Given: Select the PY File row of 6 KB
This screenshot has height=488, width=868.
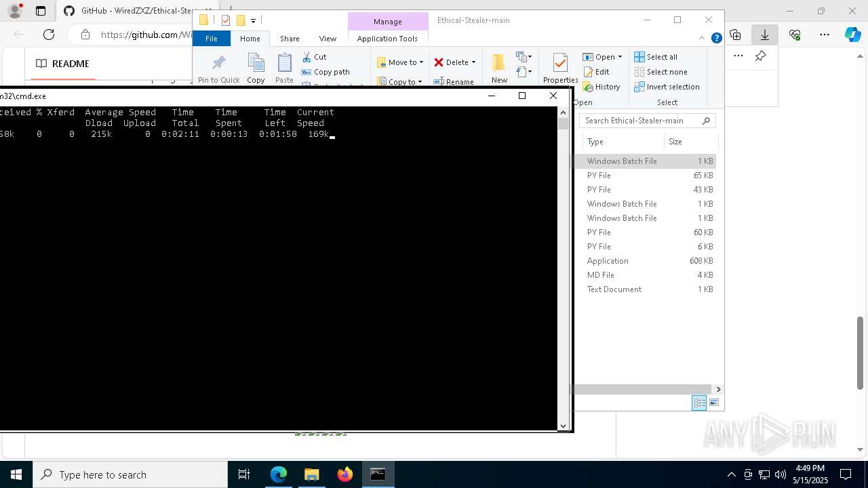Looking at the screenshot, I should (644, 247).
